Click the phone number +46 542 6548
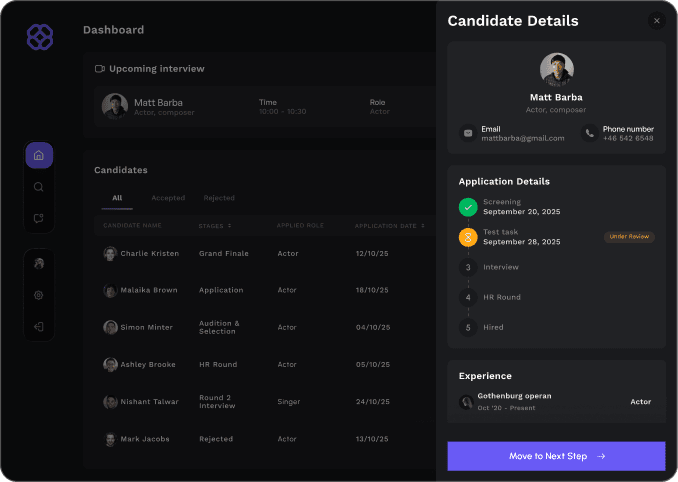This screenshot has height=482, width=678. (628, 138)
